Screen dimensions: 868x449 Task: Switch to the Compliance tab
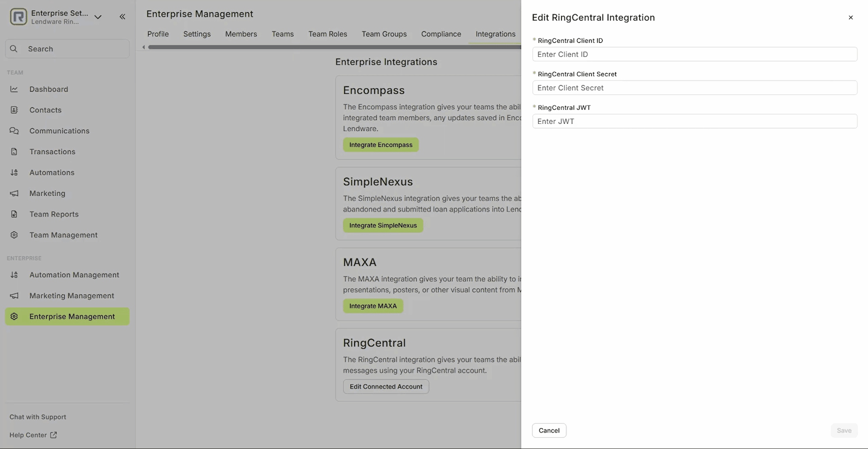coord(441,34)
